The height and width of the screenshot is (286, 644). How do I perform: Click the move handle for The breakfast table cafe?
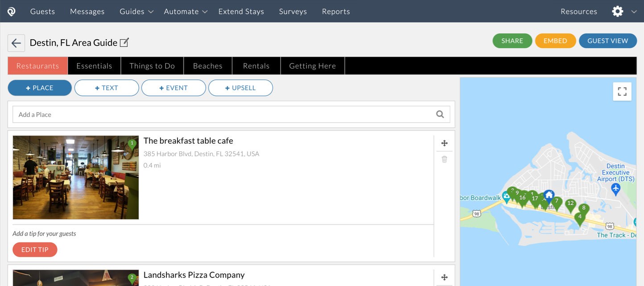[x=444, y=143]
